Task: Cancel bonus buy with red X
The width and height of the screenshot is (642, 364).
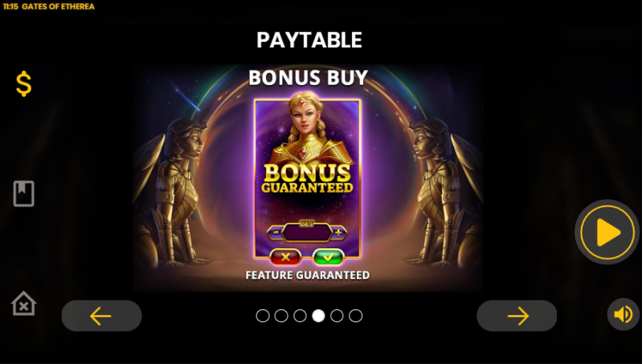Action: pos(285,257)
